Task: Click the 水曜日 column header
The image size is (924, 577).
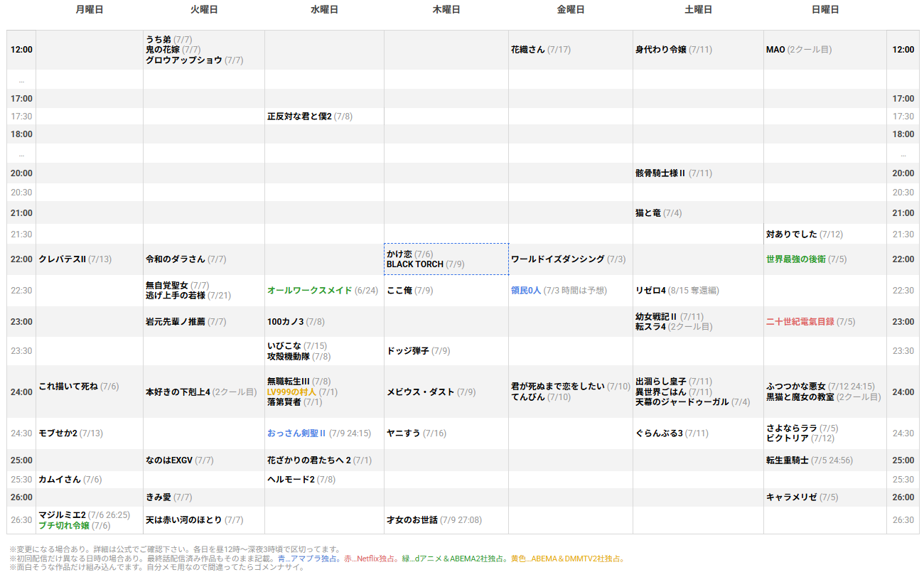Action: (x=324, y=10)
